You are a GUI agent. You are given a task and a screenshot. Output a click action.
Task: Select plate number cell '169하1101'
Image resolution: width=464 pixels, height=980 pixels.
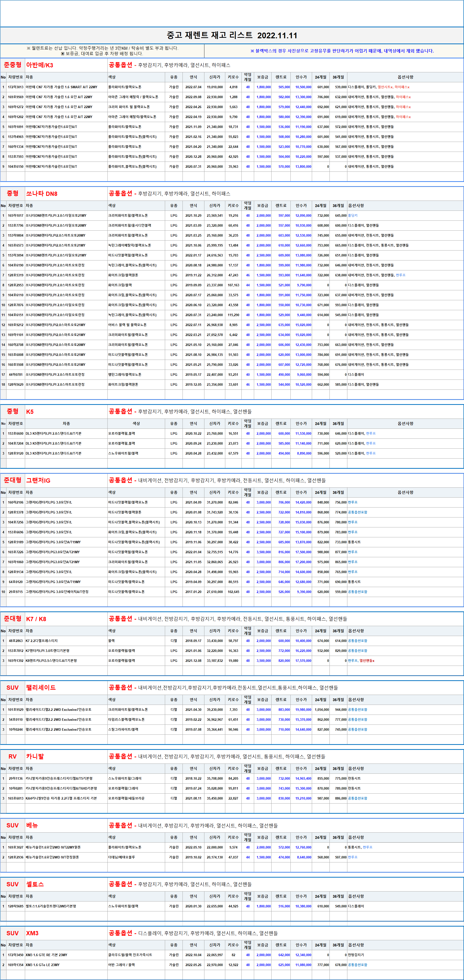16,335
